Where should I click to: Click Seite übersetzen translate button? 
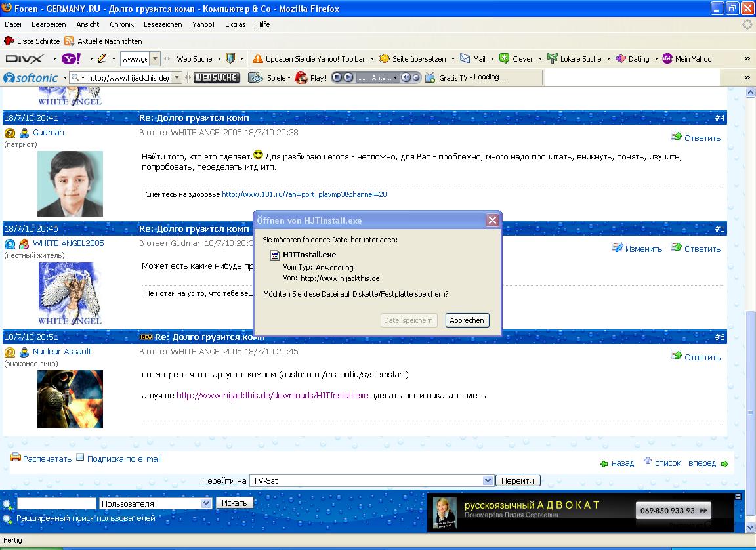click(x=413, y=59)
